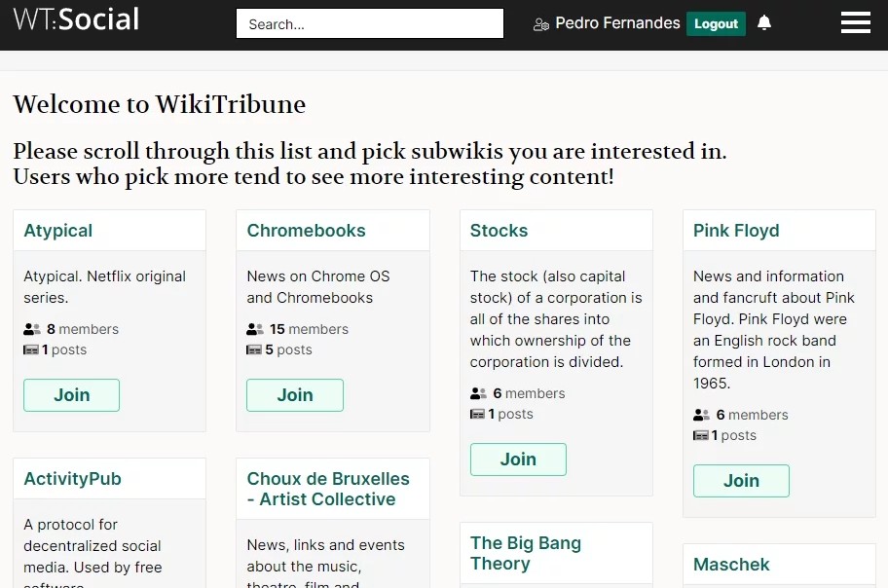Join the Stocks subwiki

(518, 459)
